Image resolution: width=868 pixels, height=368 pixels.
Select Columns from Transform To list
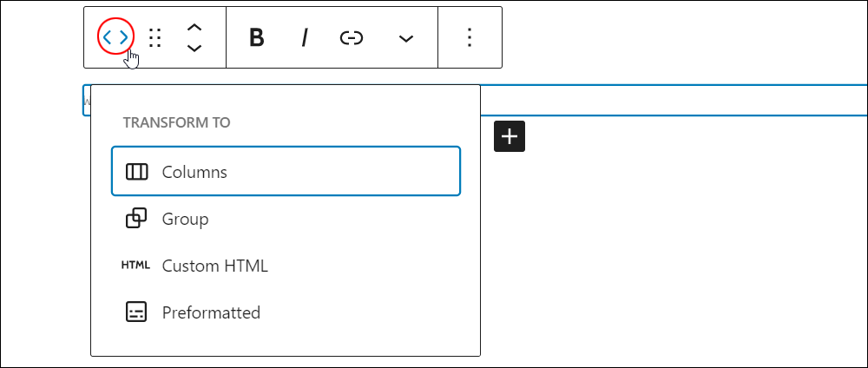pyautogui.click(x=286, y=172)
